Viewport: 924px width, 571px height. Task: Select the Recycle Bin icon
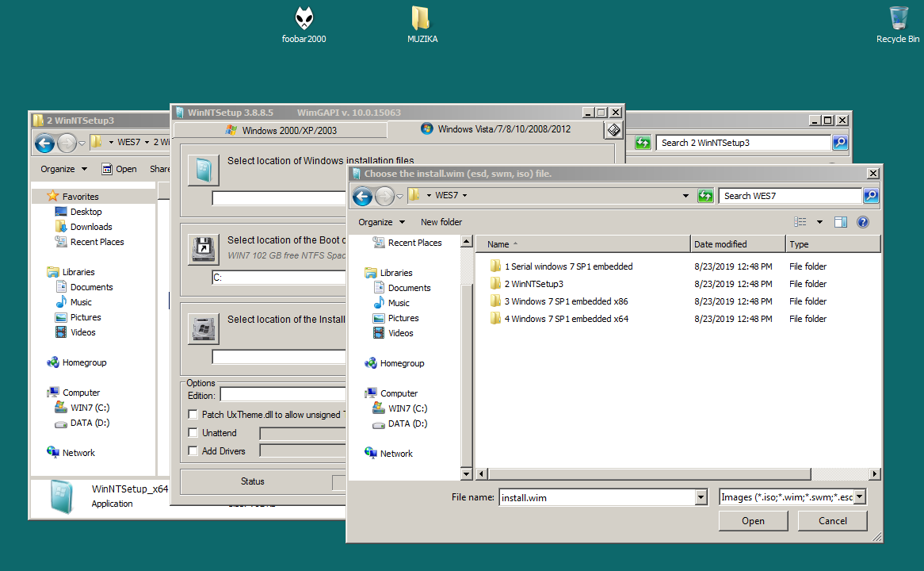[898, 25]
